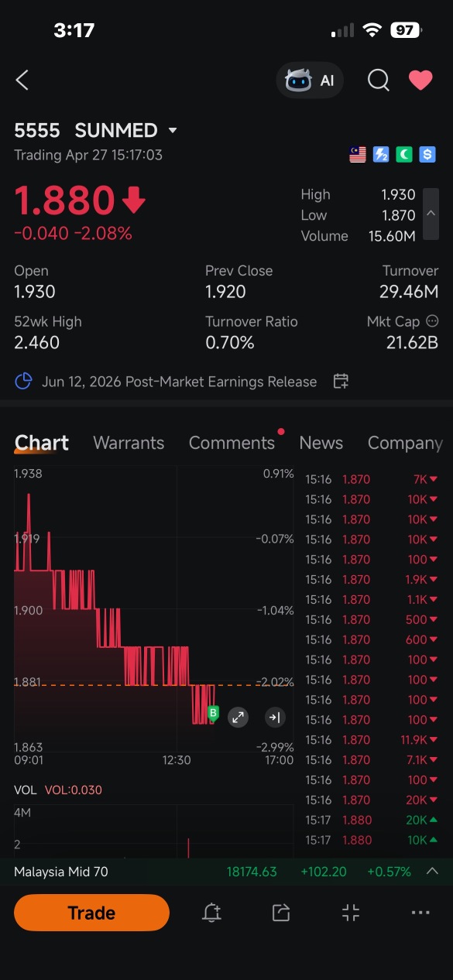Tap the Open value 1.930 in the stats grid
The image size is (453, 980).
tap(35, 292)
